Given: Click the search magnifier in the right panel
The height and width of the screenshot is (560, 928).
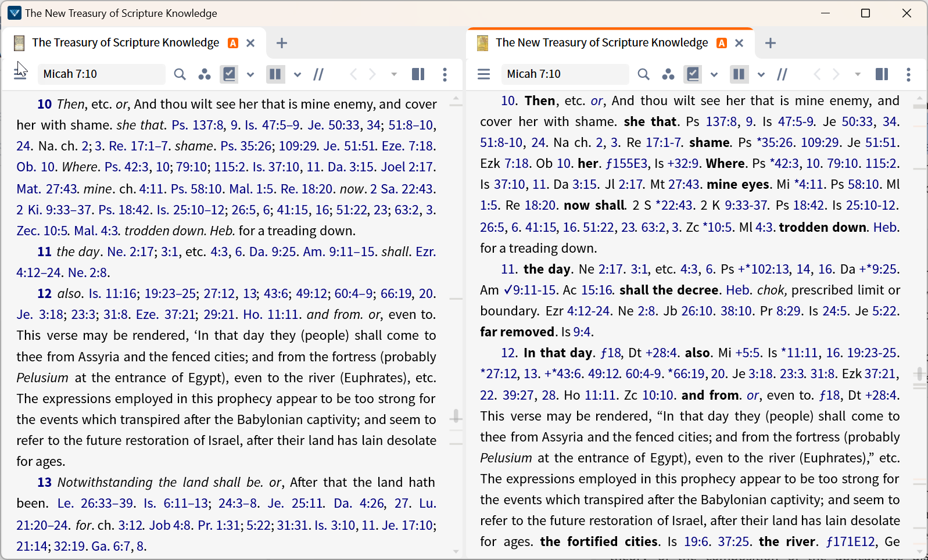Looking at the screenshot, I should click(643, 74).
